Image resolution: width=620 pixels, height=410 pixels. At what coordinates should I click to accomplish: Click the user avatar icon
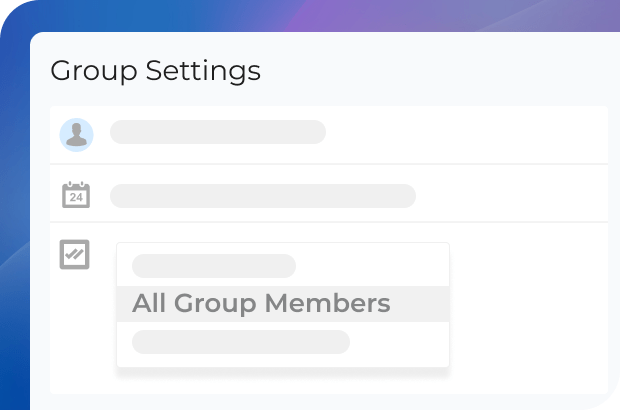coord(76,134)
